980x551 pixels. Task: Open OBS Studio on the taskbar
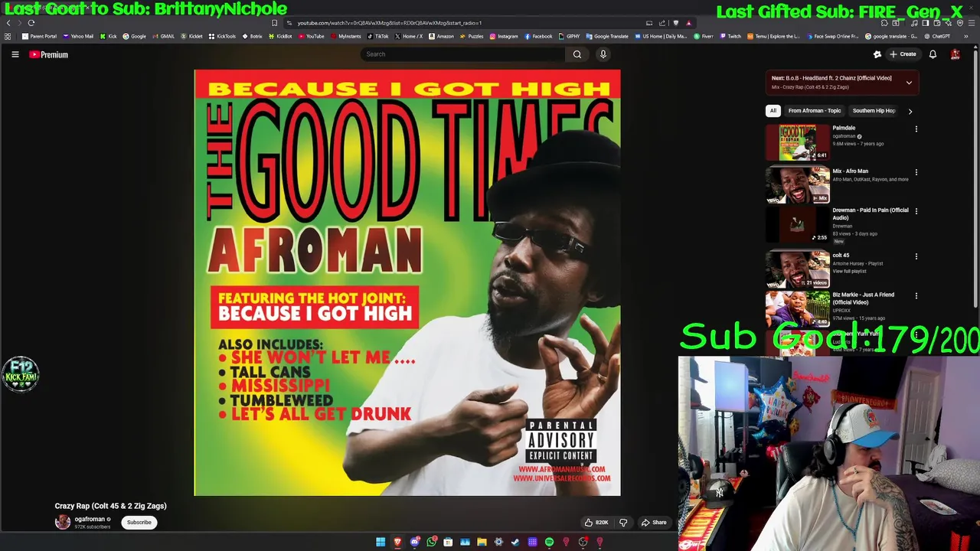(583, 542)
